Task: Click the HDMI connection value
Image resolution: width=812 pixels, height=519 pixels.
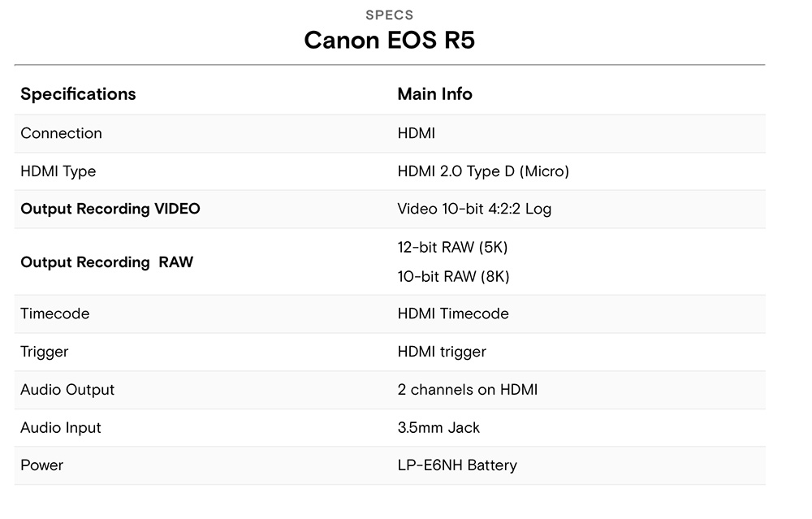Action: pyautogui.click(x=416, y=133)
